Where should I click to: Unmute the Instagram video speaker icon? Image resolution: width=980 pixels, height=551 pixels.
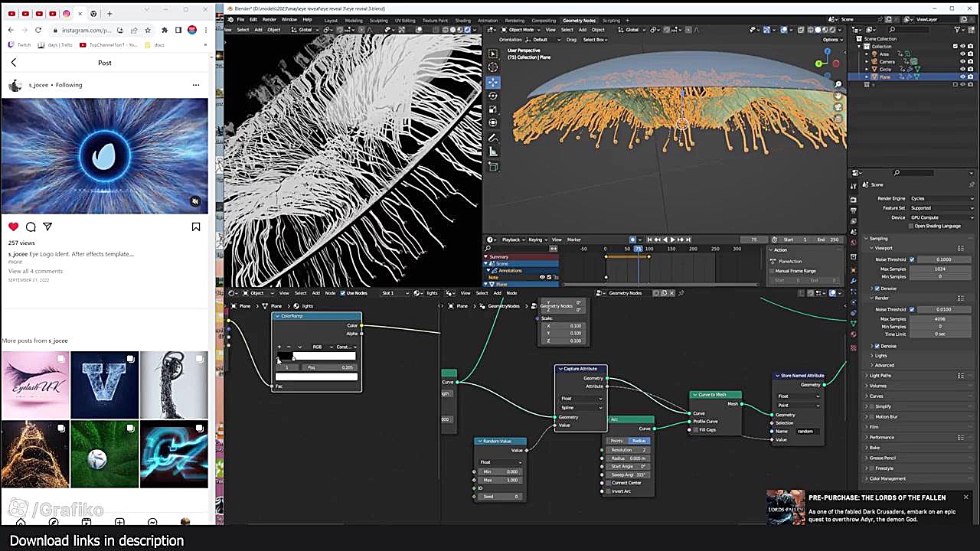click(x=195, y=201)
